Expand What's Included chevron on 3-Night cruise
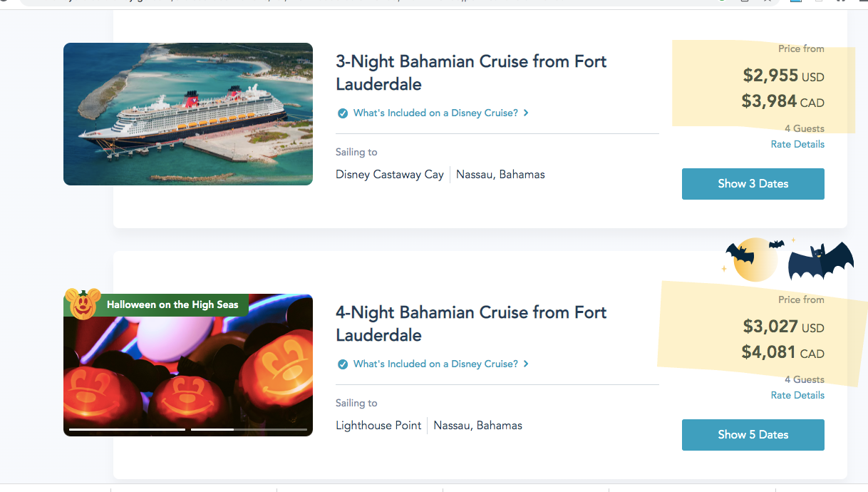Viewport: 868px width, 492px height. tap(525, 113)
